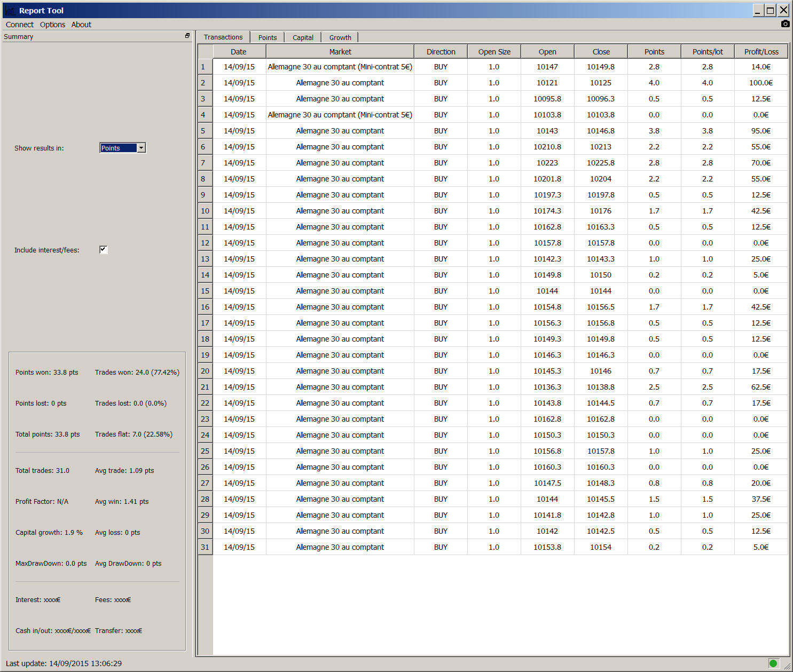
Task: Minimize the Report Tool window
Action: pos(758,10)
